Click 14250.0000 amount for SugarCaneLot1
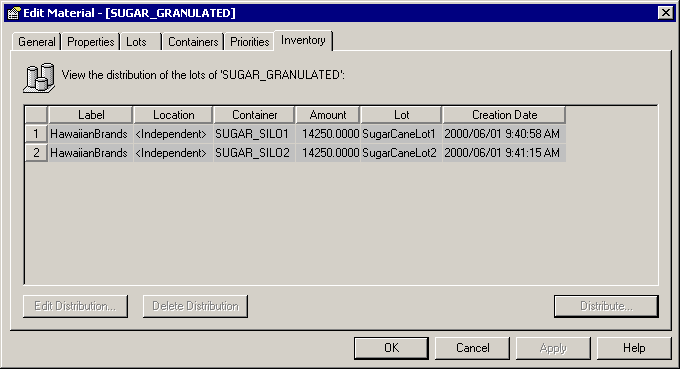This screenshot has width=680, height=369. (x=328, y=134)
